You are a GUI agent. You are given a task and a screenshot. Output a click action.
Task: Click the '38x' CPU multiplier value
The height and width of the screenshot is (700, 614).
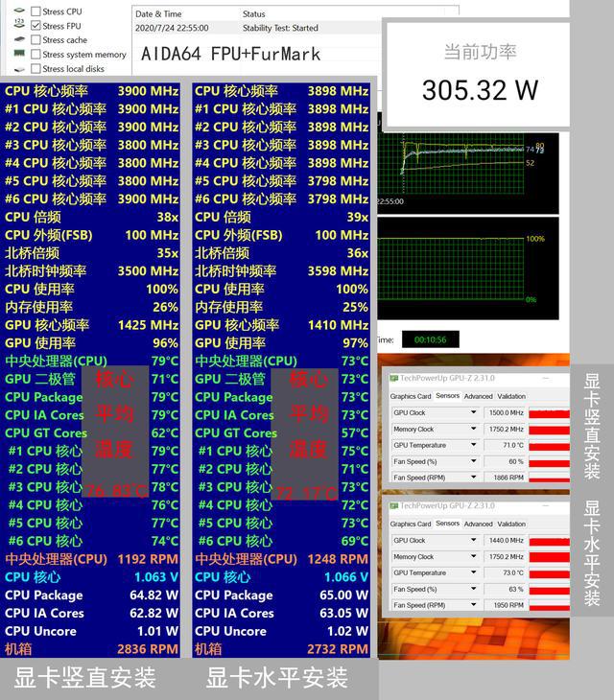coord(168,217)
